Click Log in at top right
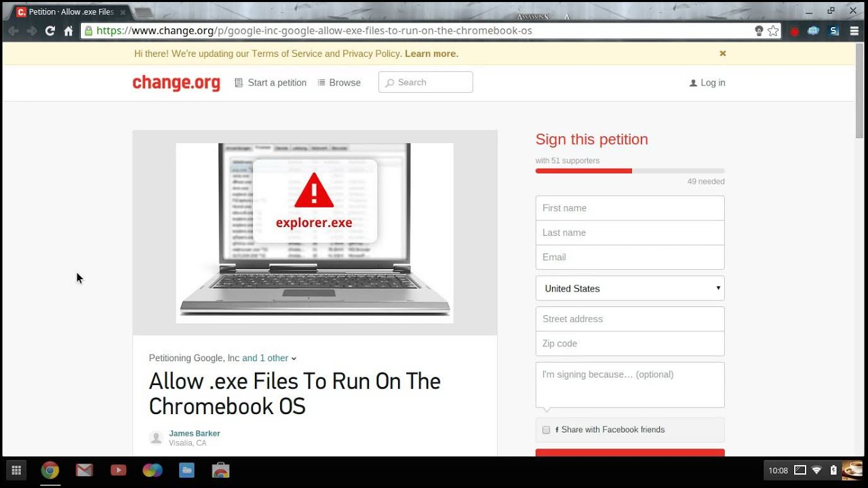868x488 pixels. coord(707,83)
